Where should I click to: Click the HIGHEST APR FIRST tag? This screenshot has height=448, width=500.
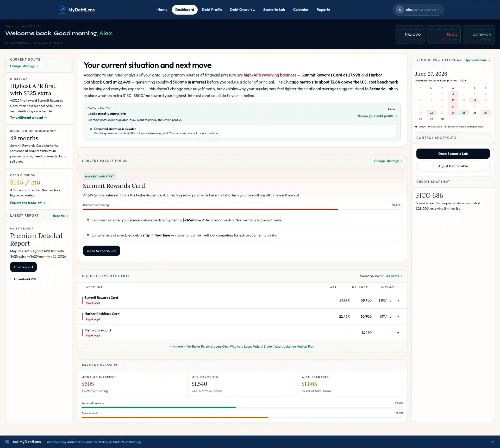coord(99,176)
